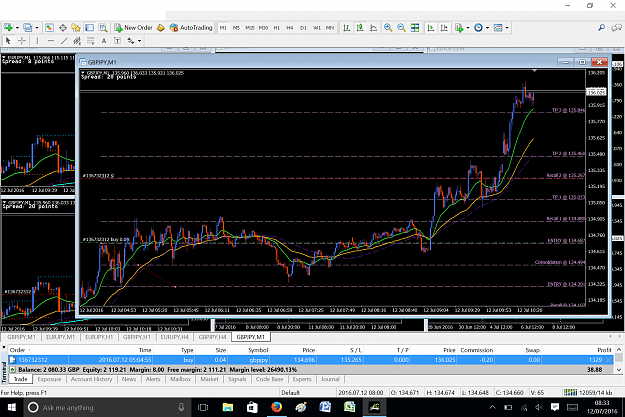Image resolution: width=625 pixels, height=417 pixels.
Task: Click the New Order button
Action: [134, 28]
